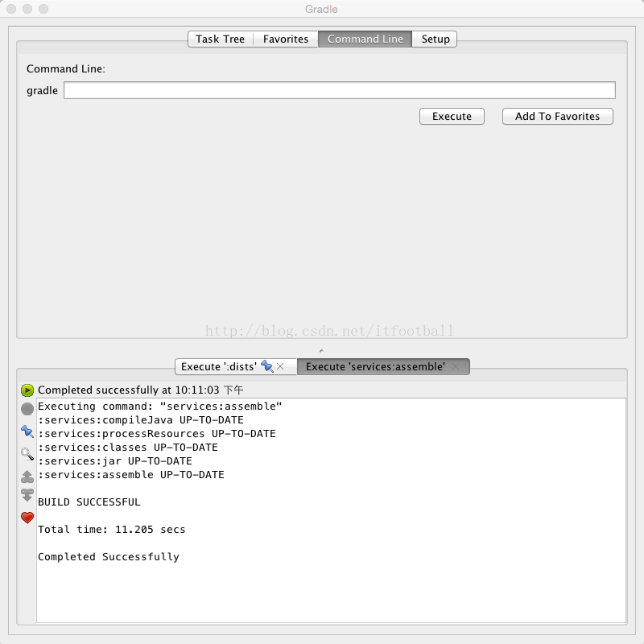Click the upward arrow output icon
The image size is (644, 644).
[27, 477]
